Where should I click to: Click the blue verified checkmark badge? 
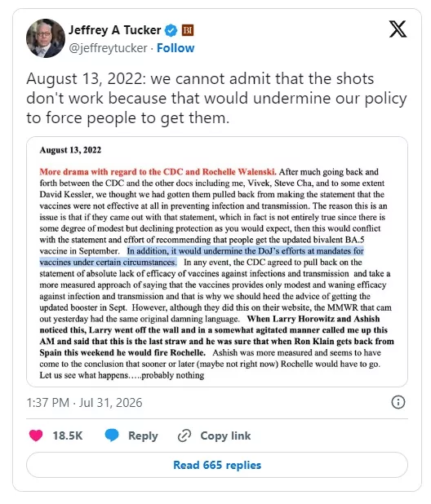pyautogui.click(x=171, y=30)
